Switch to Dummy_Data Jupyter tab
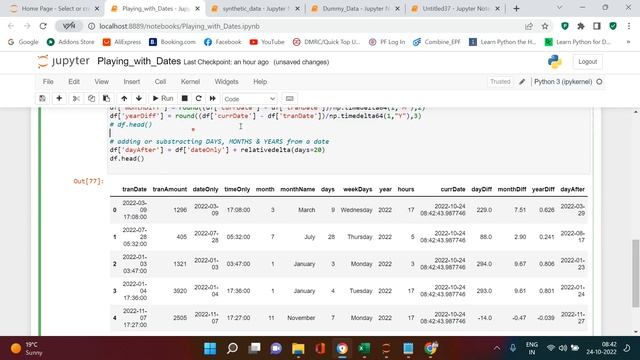 (356, 8)
